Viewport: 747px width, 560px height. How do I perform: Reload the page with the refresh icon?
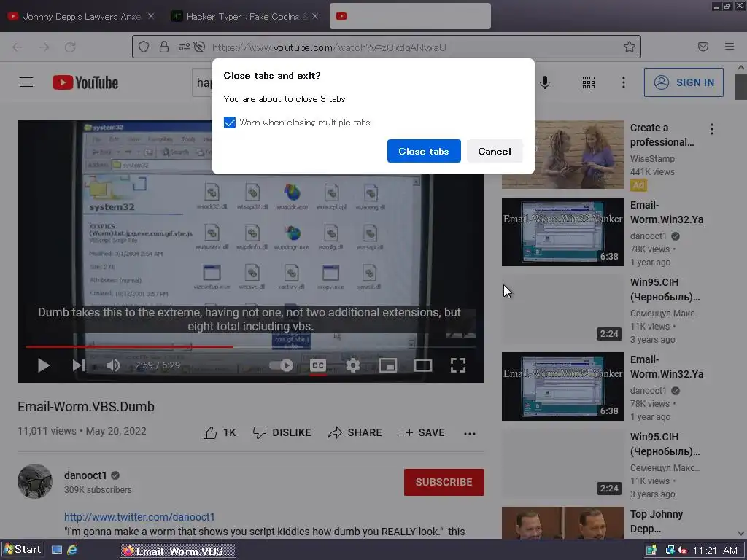click(70, 47)
